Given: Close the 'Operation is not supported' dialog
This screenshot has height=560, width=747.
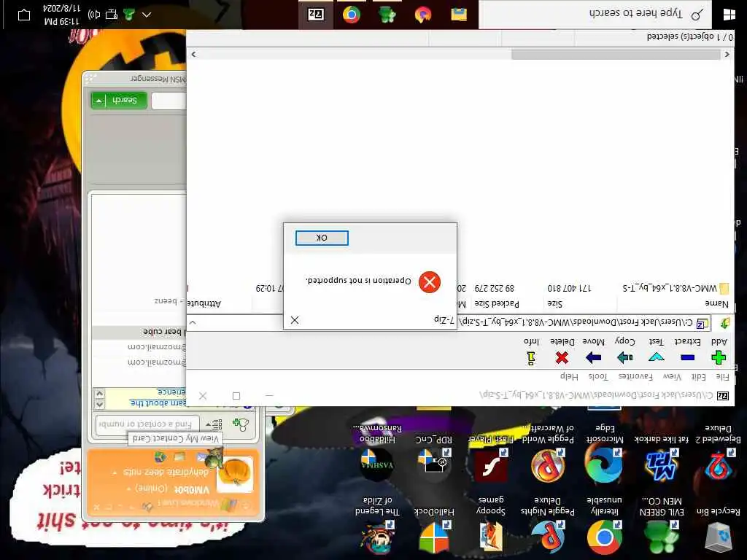Looking at the screenshot, I should (x=295, y=320).
